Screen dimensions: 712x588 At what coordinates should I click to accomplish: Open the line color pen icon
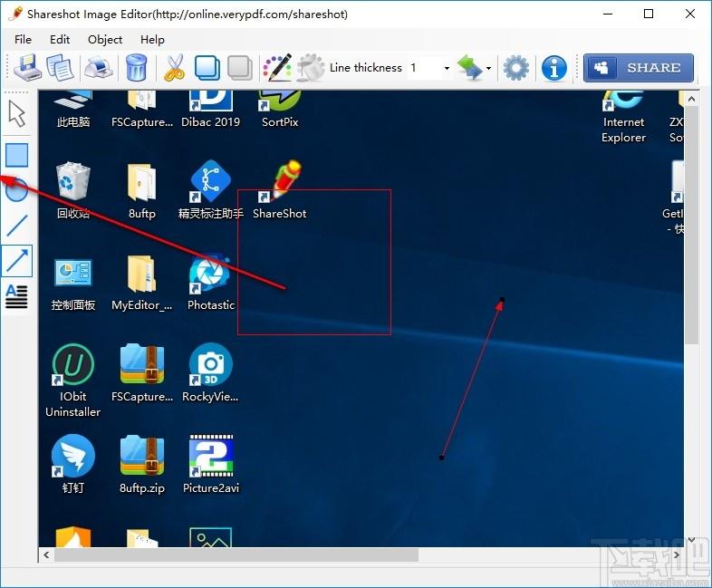(x=277, y=68)
